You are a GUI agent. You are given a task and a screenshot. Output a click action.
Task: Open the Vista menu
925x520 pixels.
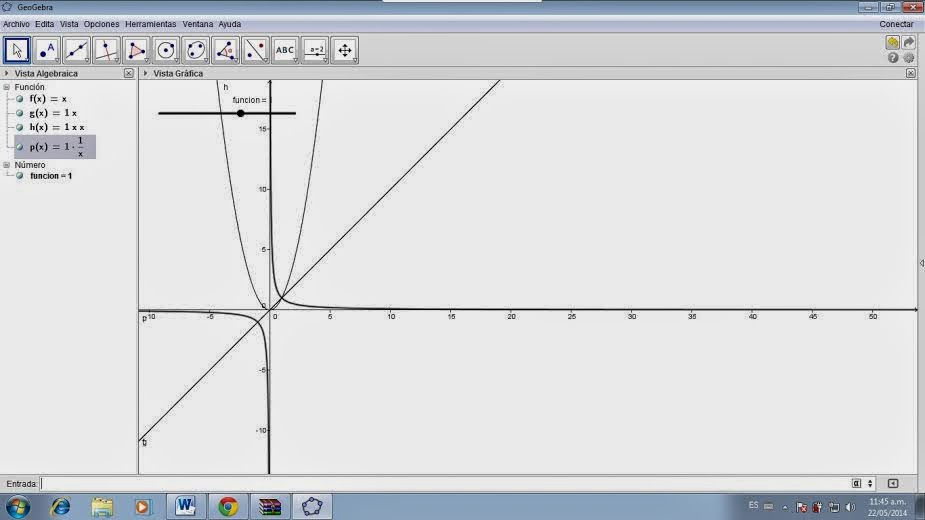pyautogui.click(x=69, y=24)
